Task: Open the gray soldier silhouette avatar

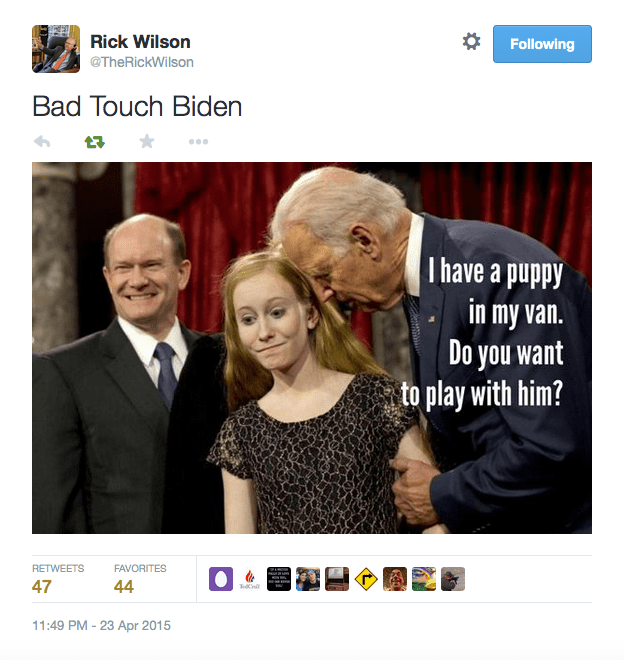Action: [453, 579]
